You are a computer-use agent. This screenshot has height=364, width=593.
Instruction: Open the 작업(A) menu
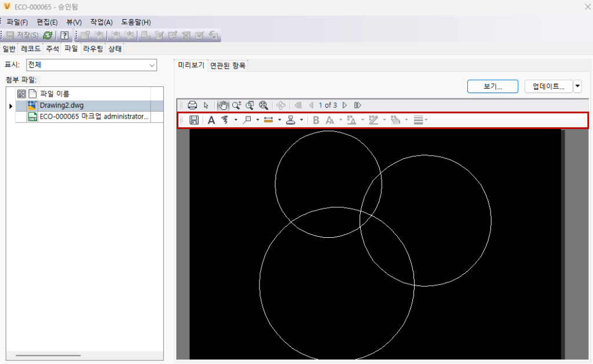tap(101, 23)
